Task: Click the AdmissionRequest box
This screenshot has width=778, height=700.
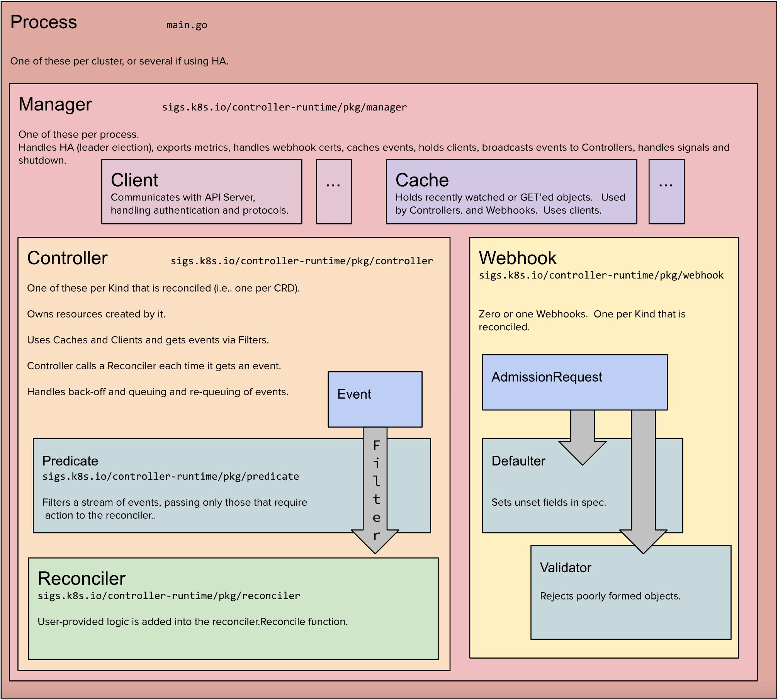Action: [x=574, y=382]
